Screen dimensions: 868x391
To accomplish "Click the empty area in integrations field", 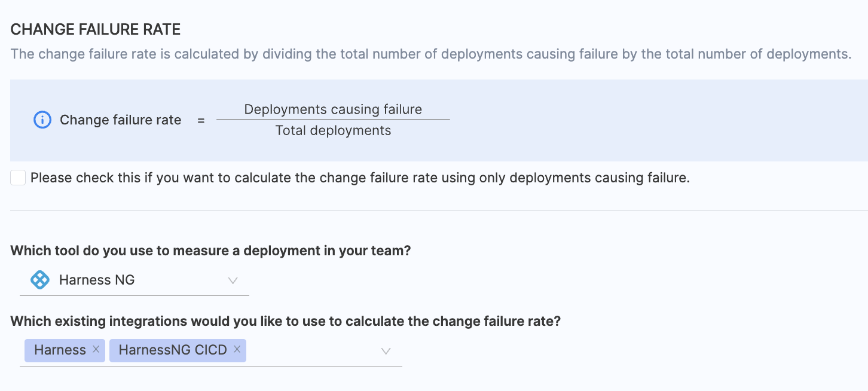I will click(x=311, y=351).
